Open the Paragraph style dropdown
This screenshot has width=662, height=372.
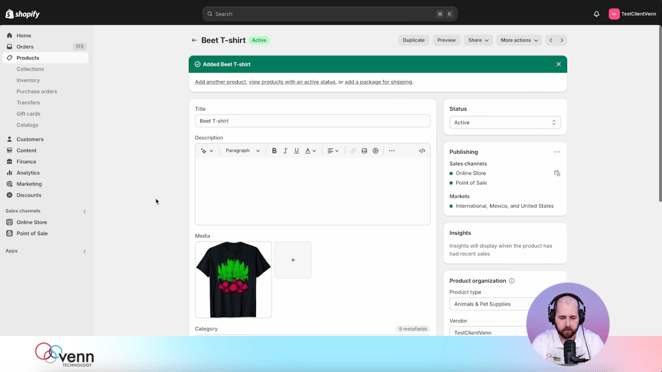242,151
